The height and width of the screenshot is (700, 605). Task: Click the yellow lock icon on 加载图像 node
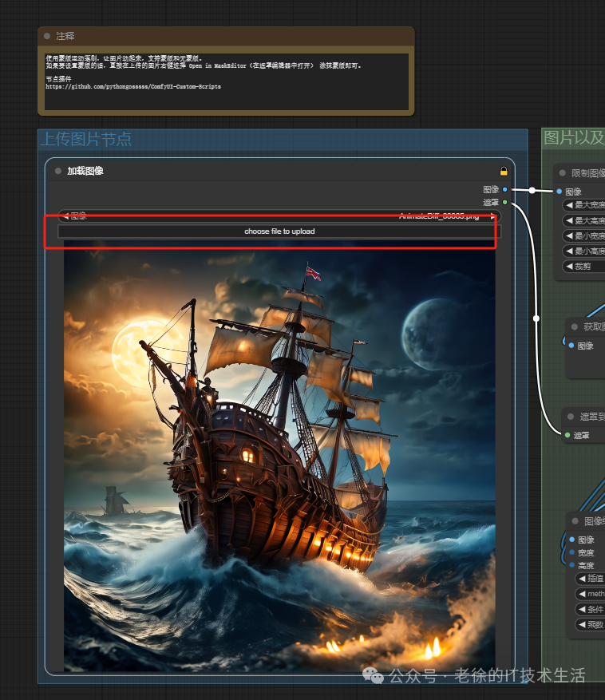[x=503, y=171]
